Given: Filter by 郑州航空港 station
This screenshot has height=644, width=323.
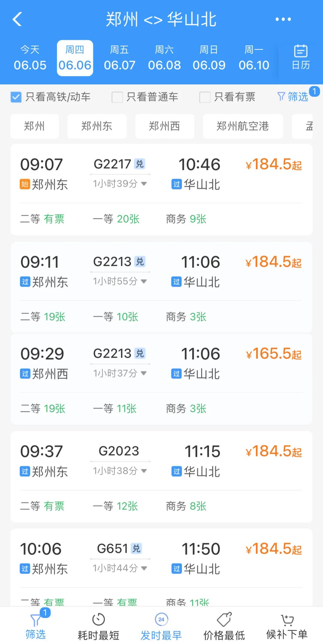Looking at the screenshot, I should [x=243, y=126].
